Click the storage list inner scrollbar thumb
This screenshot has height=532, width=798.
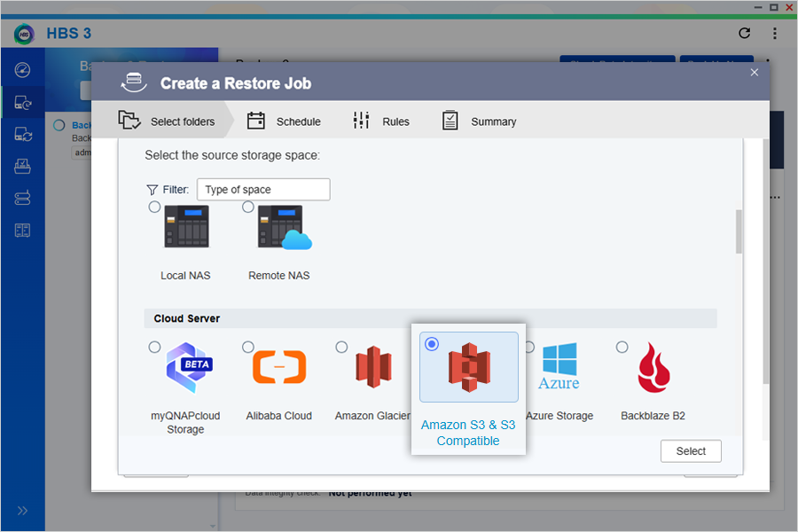[x=739, y=231]
